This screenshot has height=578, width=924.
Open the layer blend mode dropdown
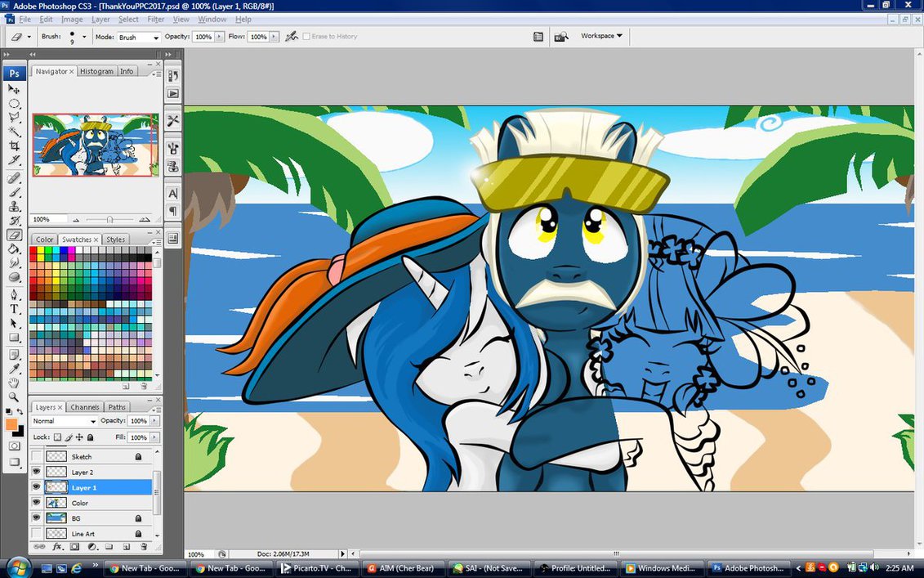pyautogui.click(x=64, y=421)
